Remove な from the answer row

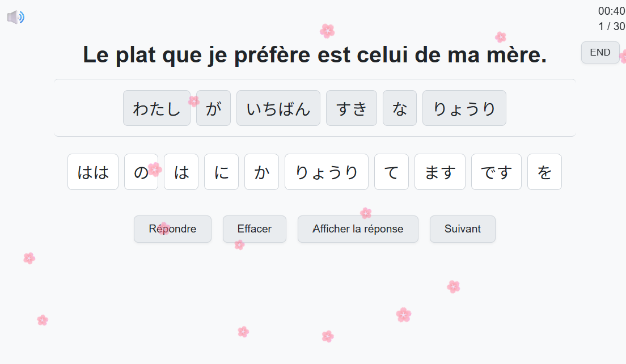point(399,108)
